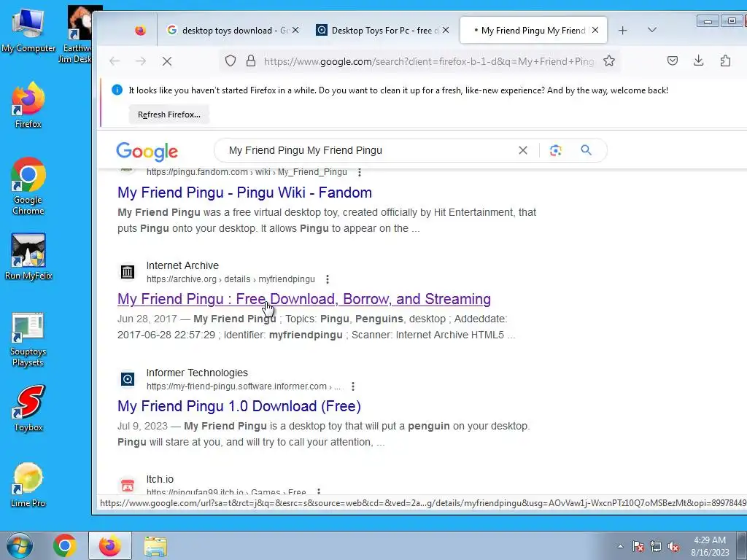Open the Internet Archive Free Download link
Screen dimensions: 747x560
pyautogui.click(x=304, y=299)
